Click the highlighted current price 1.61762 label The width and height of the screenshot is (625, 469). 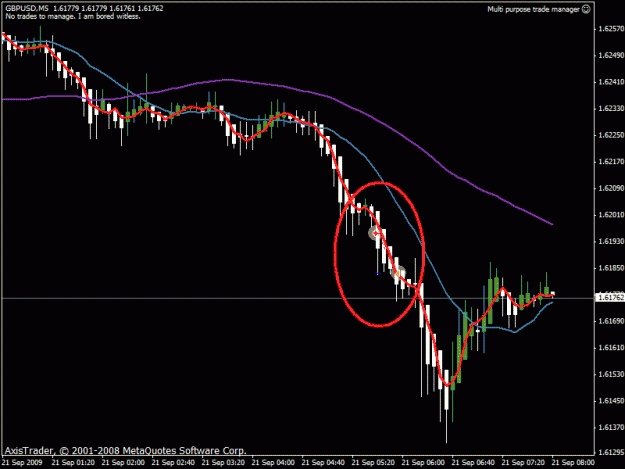[610, 297]
